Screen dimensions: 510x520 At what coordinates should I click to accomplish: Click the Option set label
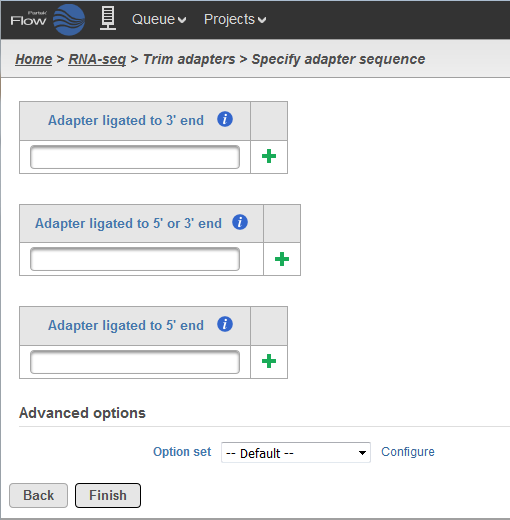coord(182,452)
